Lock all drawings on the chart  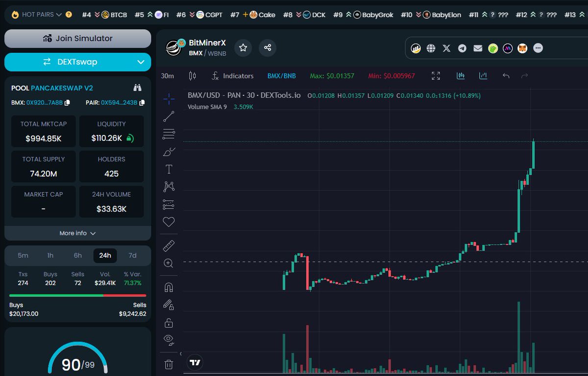click(169, 322)
